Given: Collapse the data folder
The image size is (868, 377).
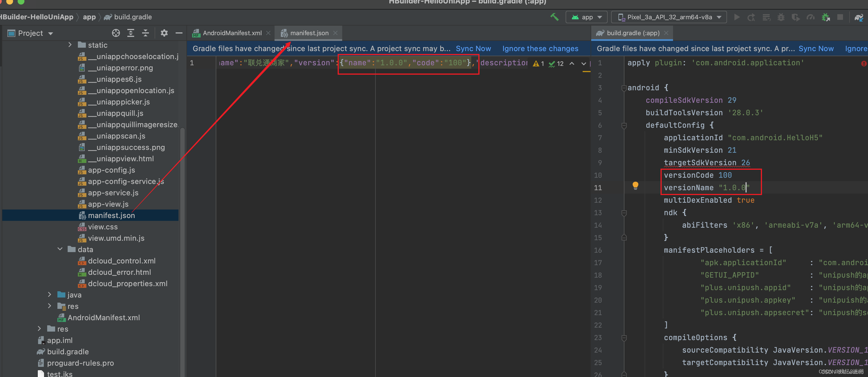Looking at the screenshot, I should coord(60,249).
